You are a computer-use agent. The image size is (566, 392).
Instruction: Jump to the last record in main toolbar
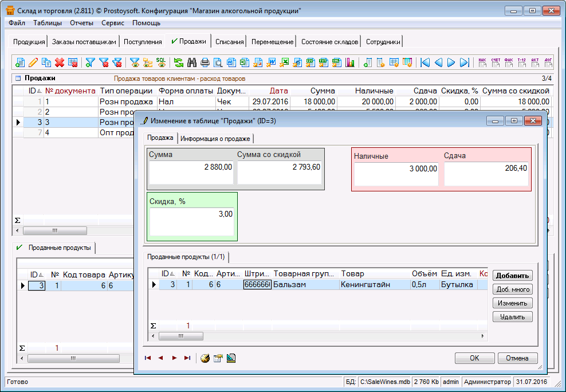point(464,62)
